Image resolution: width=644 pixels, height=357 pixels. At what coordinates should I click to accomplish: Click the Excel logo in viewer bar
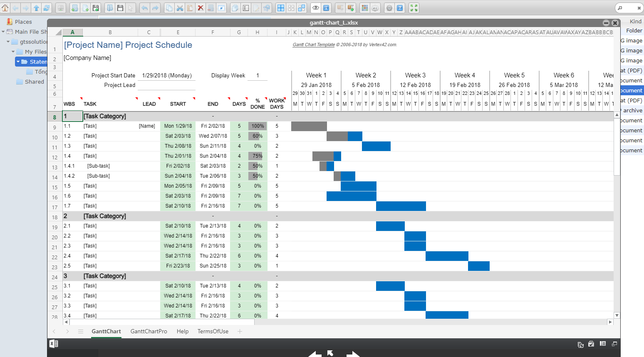coord(54,344)
